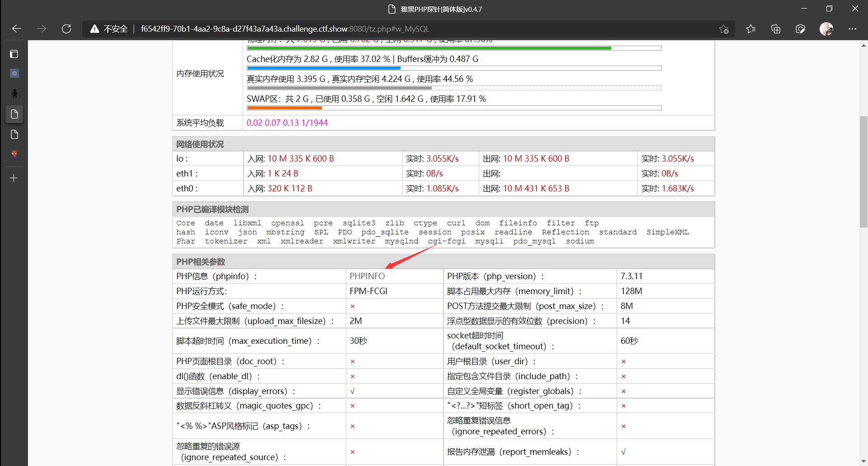Switch to the blue cube vertical tab
This screenshot has width=868, height=466.
tap(14, 73)
